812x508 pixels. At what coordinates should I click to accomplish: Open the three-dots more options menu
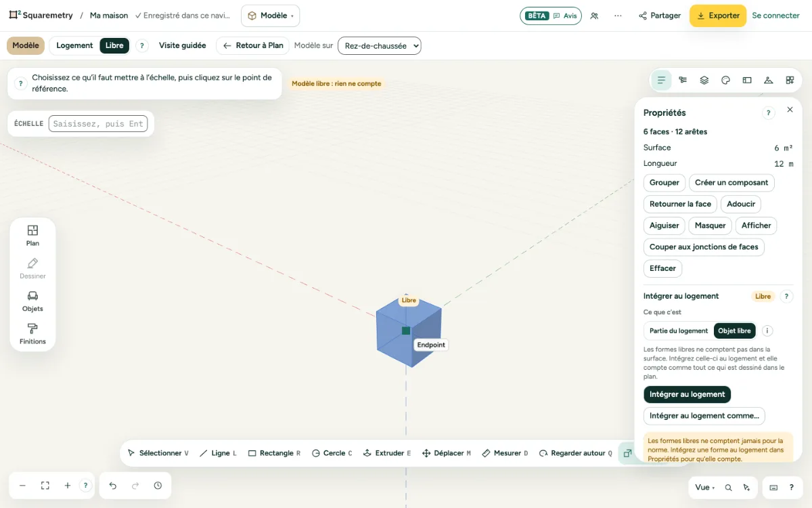pos(618,16)
